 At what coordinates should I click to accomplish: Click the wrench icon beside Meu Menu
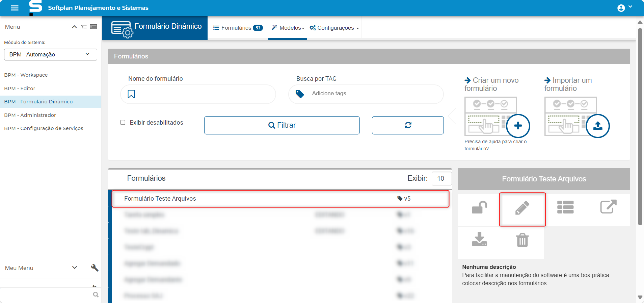[x=95, y=268]
